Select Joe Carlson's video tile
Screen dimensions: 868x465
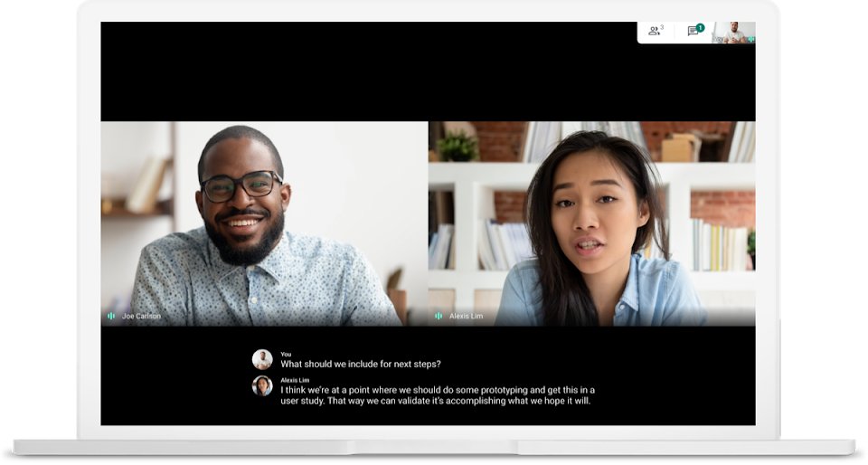tap(264, 223)
